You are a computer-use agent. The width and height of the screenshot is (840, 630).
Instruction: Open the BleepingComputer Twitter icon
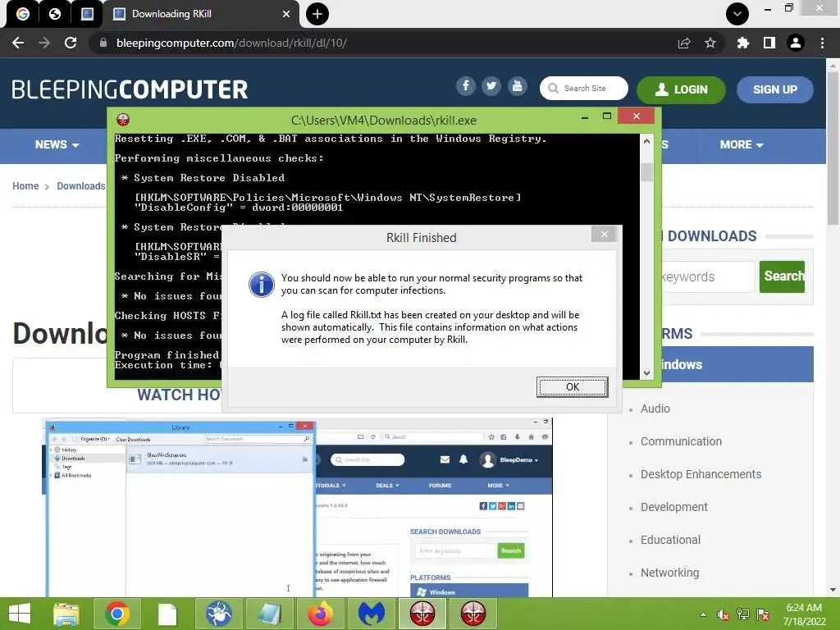(x=491, y=86)
